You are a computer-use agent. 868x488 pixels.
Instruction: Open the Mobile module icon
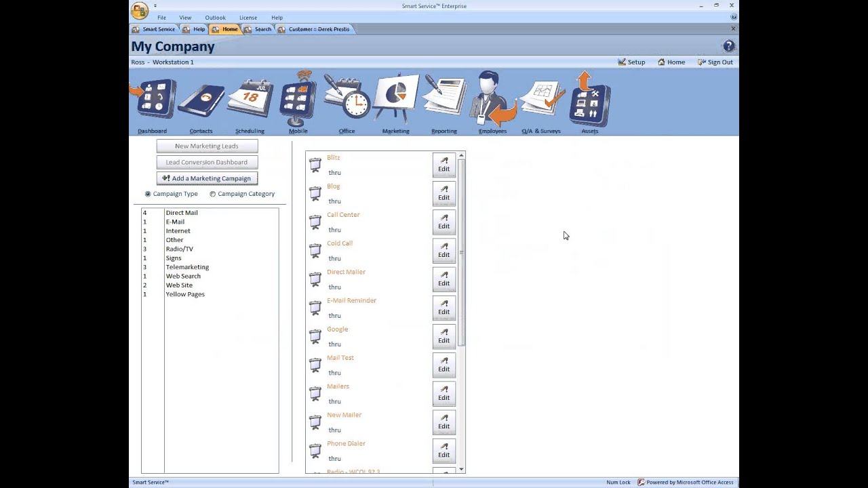(298, 98)
